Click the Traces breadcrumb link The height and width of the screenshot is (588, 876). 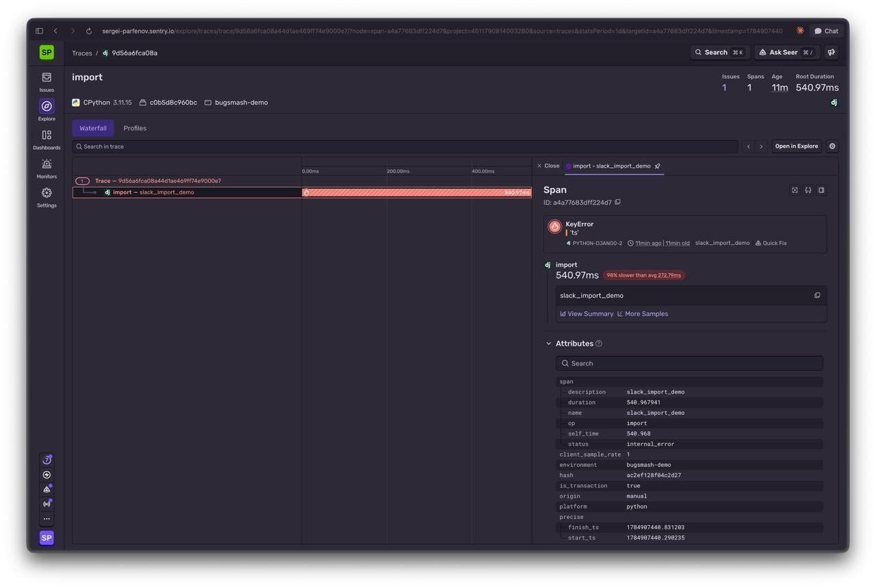click(x=82, y=53)
